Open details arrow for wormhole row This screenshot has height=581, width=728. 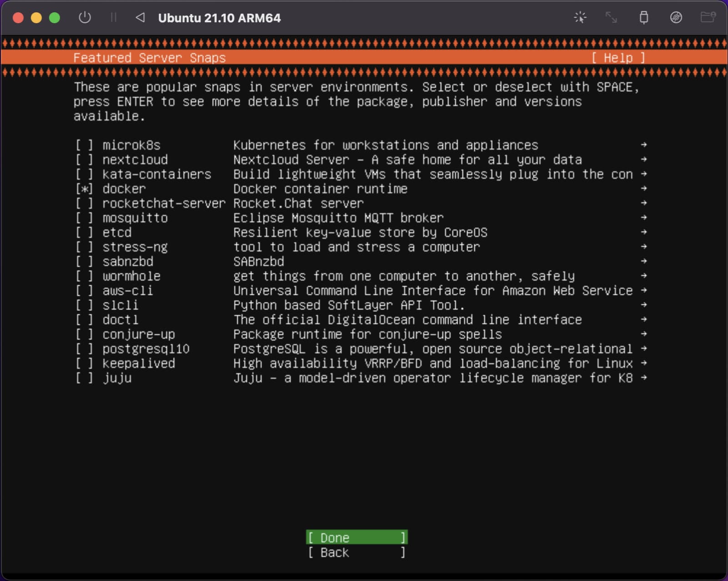(x=643, y=276)
